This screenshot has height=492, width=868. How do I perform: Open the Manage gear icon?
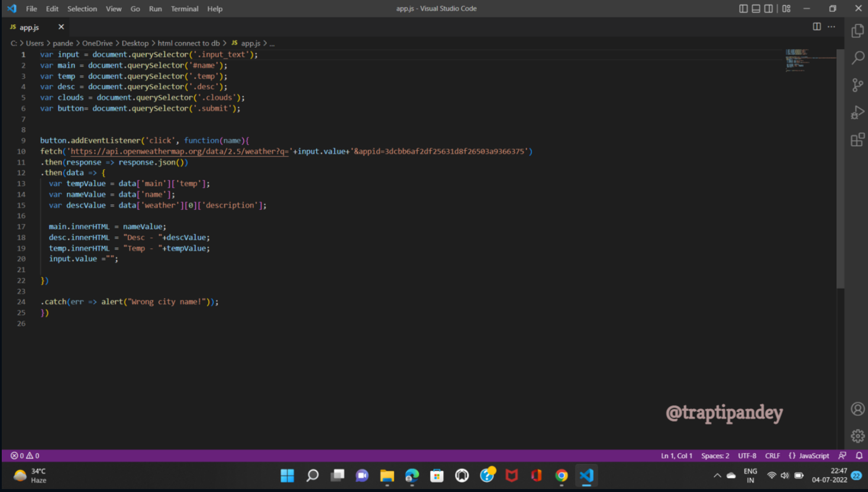point(857,436)
